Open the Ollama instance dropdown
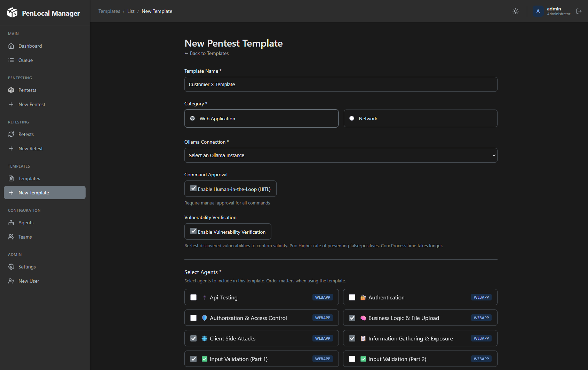Image resolution: width=588 pixels, height=370 pixels. point(341,155)
